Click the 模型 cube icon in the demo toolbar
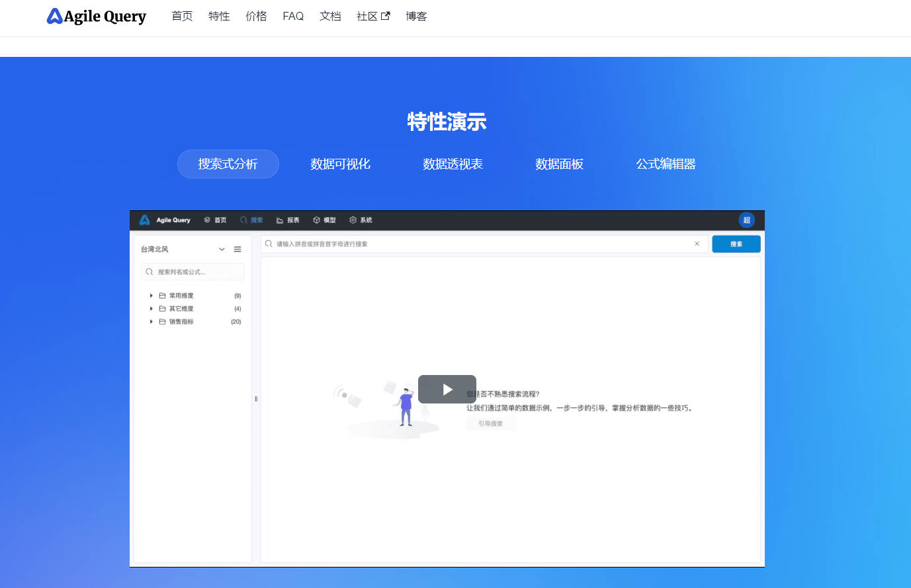Screen dimensions: 911x588 coord(316,220)
